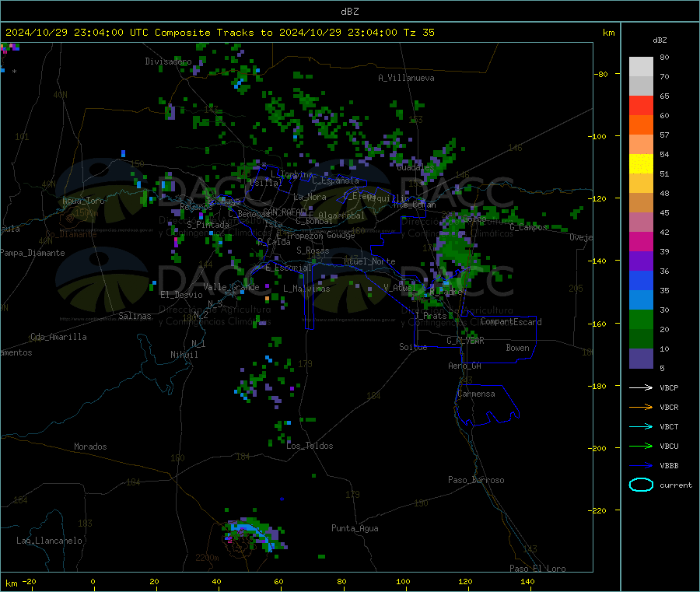Click the 'Los_Toldos' map label
The width and height of the screenshot is (700, 592).
310,446
